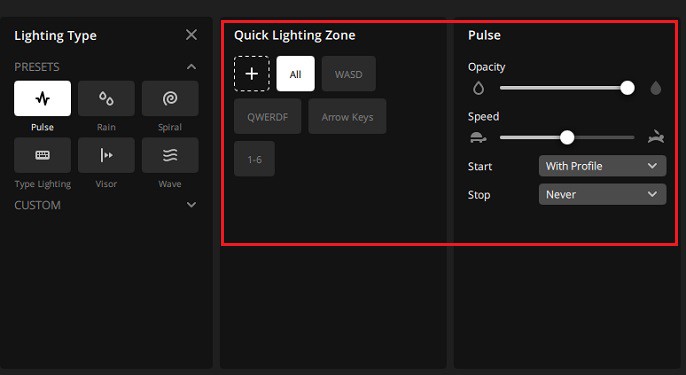686x375 pixels.
Task: Select the All lighting zone
Action: point(295,74)
